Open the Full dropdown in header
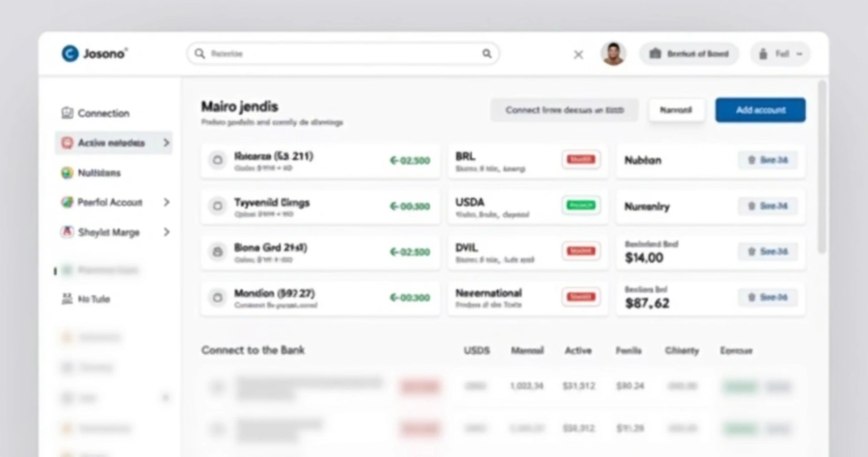 click(x=780, y=54)
